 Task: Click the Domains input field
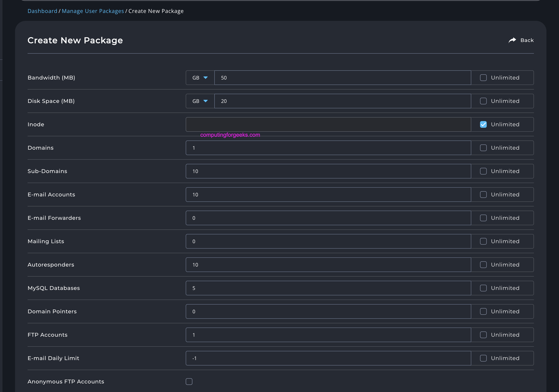[328, 148]
